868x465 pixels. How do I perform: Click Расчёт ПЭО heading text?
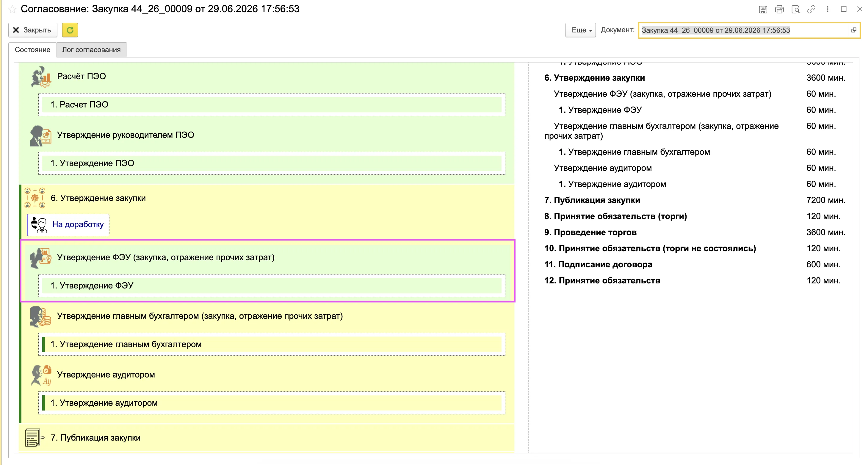[81, 76]
